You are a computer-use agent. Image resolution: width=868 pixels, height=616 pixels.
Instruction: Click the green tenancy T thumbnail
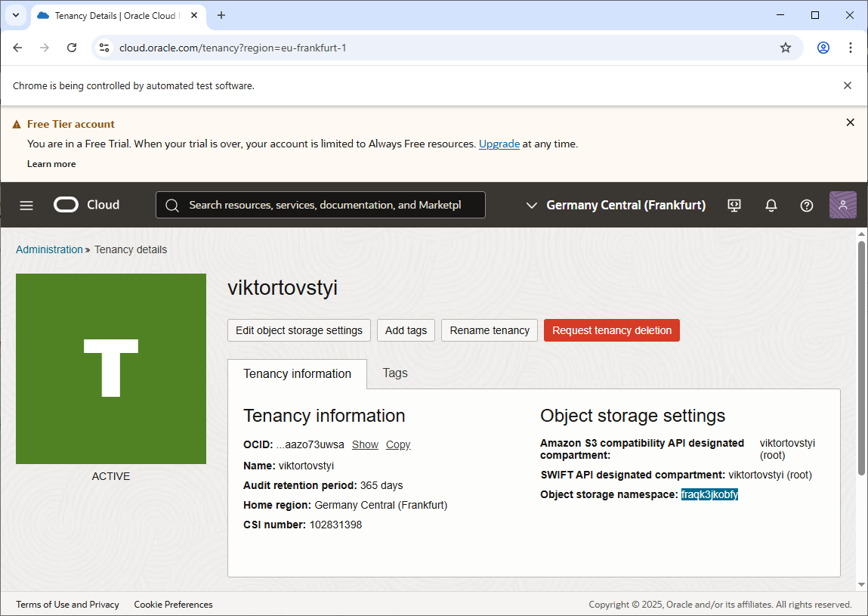pos(111,368)
